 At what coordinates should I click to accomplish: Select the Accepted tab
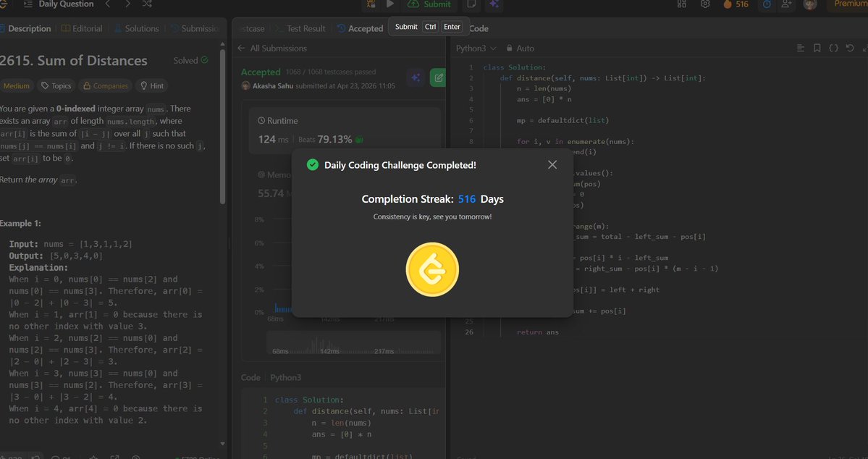pyautogui.click(x=360, y=29)
